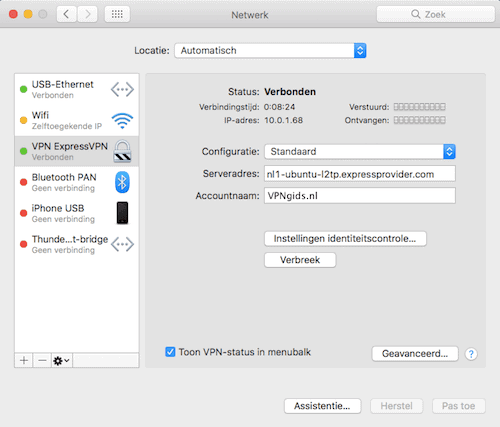Image resolution: width=500 pixels, height=427 pixels.
Task: Go back with the left arrow button
Action: point(67,14)
